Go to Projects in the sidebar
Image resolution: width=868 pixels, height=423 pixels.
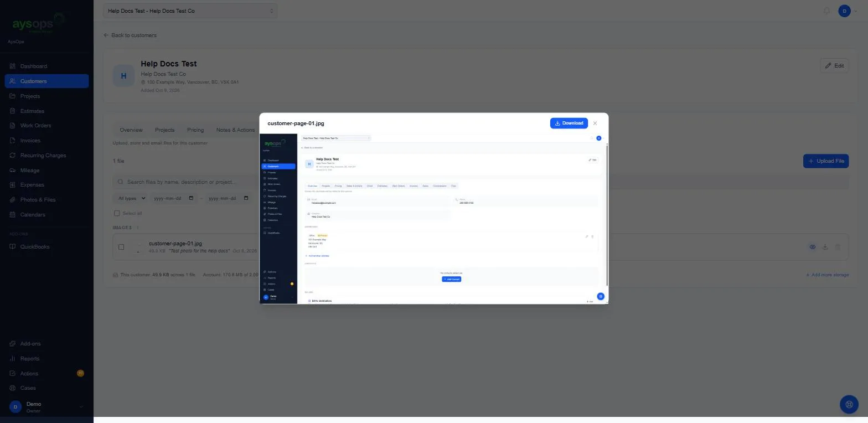46,96
